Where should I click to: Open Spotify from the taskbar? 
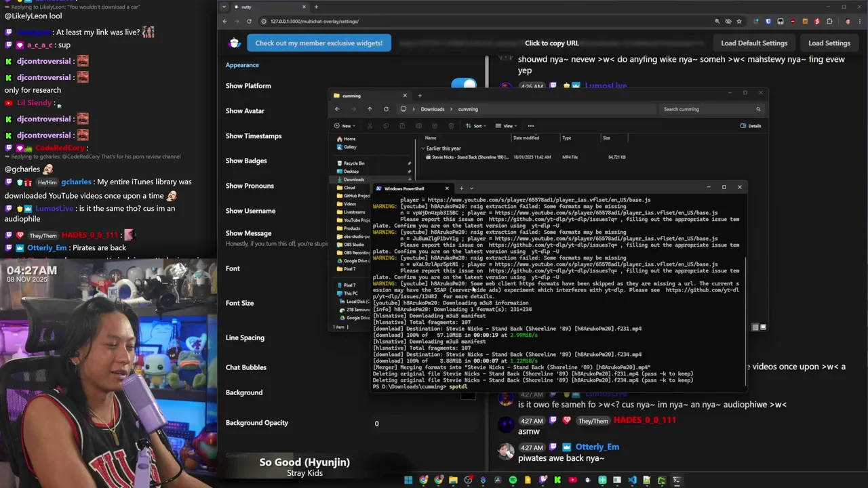tap(513, 480)
